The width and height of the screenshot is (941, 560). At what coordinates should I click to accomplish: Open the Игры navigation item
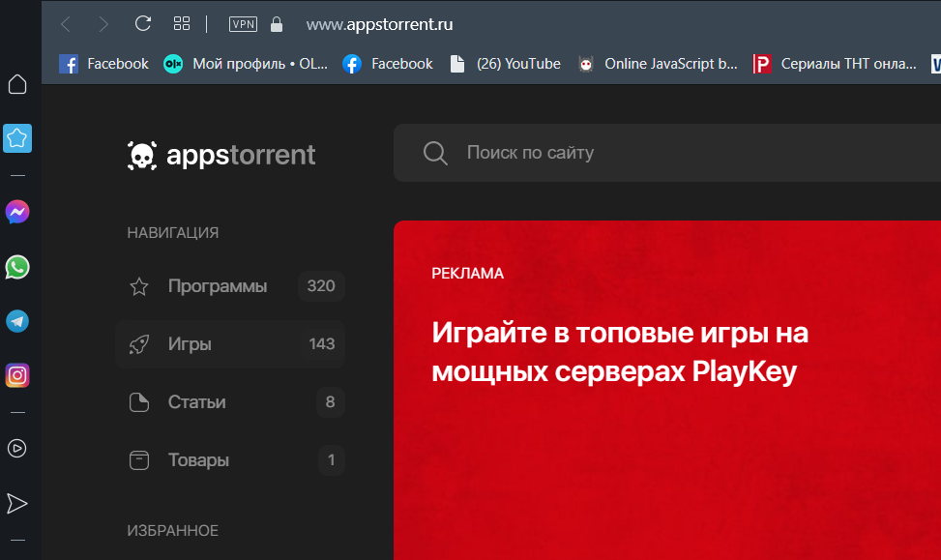click(x=230, y=344)
